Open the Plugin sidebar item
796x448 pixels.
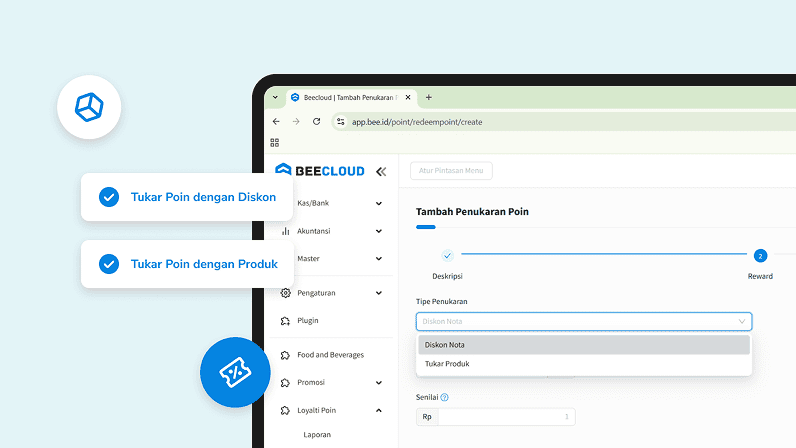pos(308,321)
